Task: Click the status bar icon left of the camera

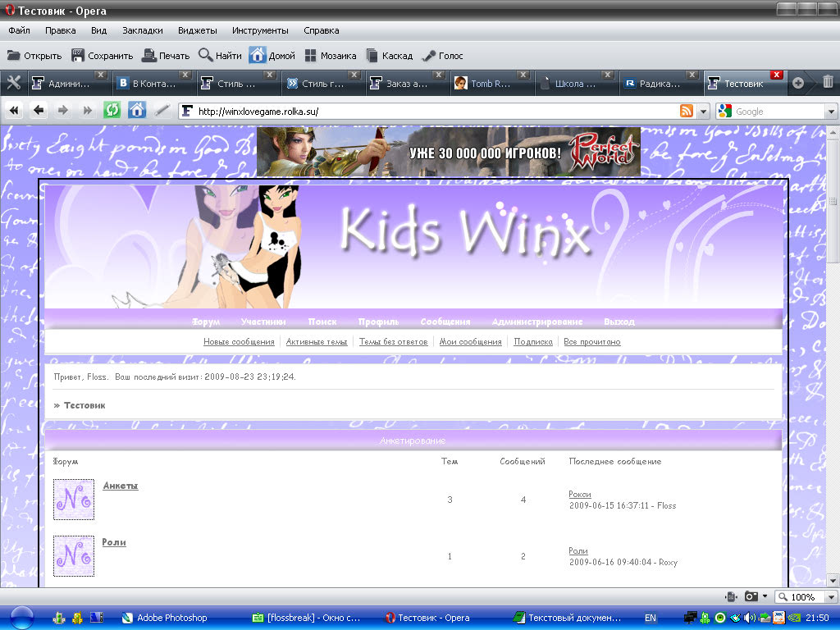Action: tap(731, 596)
